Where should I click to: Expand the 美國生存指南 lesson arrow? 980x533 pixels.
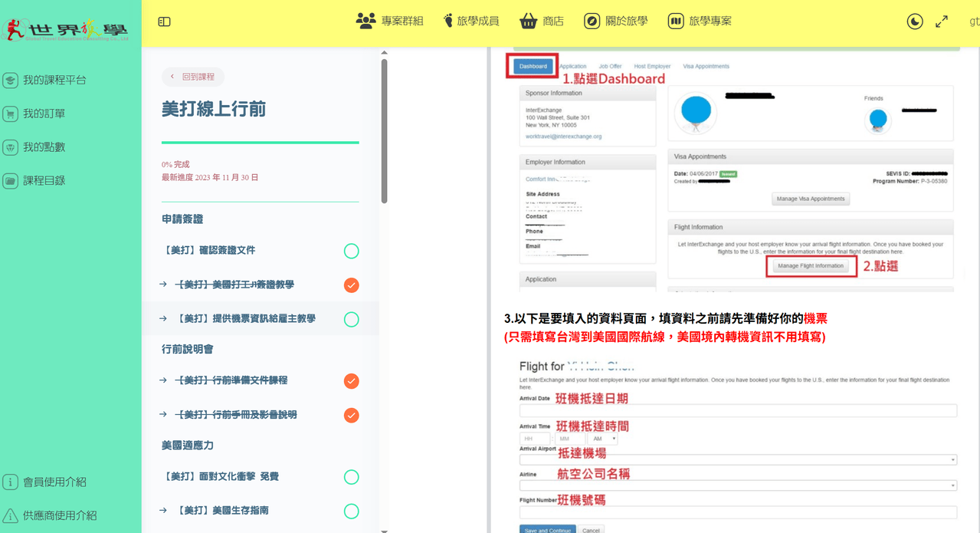tap(163, 510)
